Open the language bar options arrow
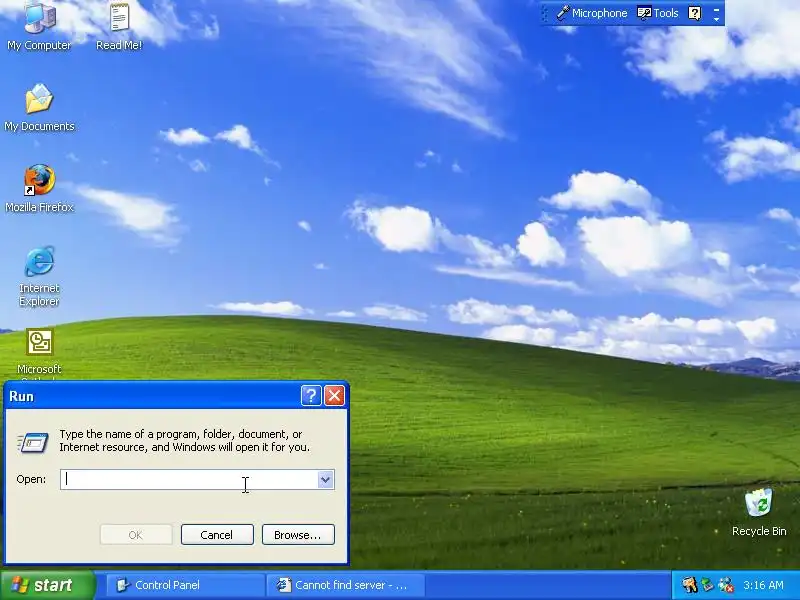Viewport: 800px width, 600px height. point(716,19)
